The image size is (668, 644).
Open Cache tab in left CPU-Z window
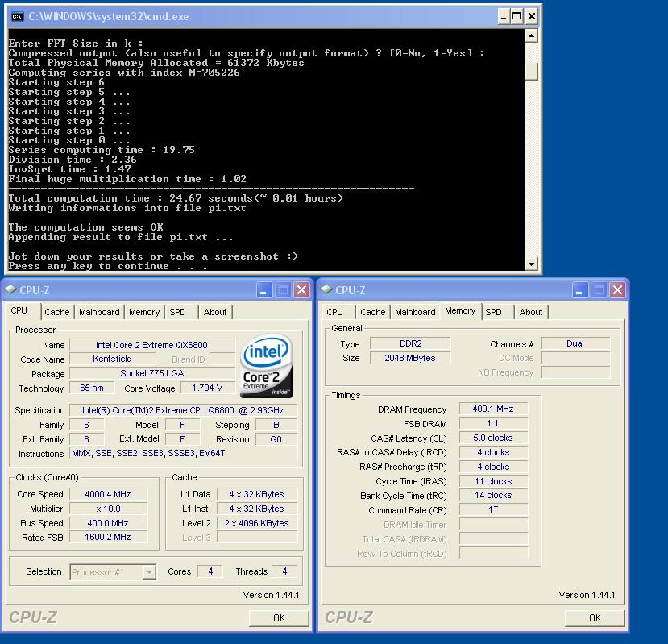[x=57, y=312]
